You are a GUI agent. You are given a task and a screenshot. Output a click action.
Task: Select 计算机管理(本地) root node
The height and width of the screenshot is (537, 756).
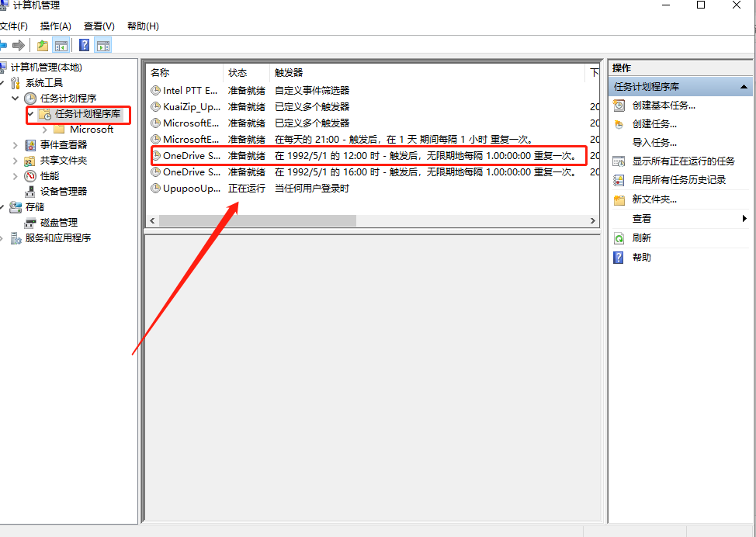47,68
